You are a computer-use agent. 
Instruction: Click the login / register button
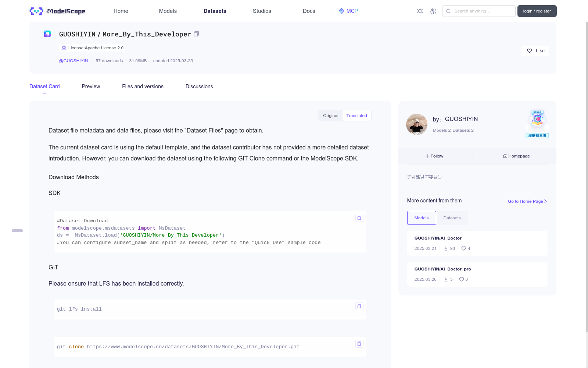(537, 11)
